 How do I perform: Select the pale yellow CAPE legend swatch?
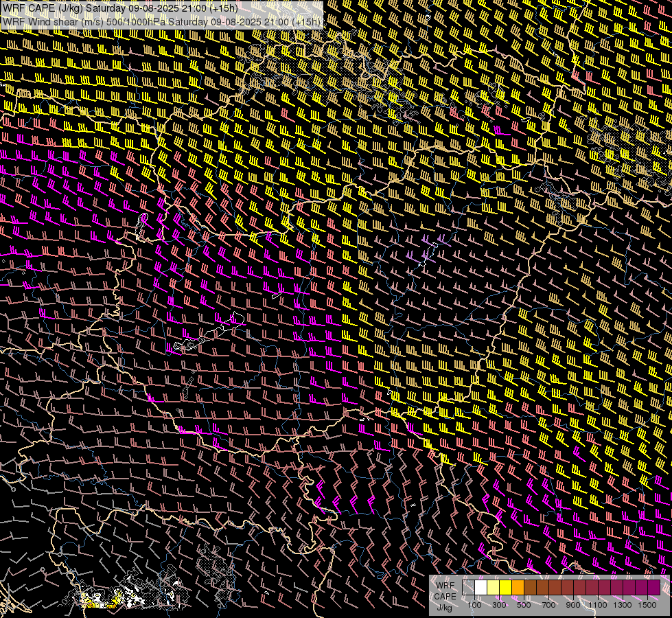[494, 587]
